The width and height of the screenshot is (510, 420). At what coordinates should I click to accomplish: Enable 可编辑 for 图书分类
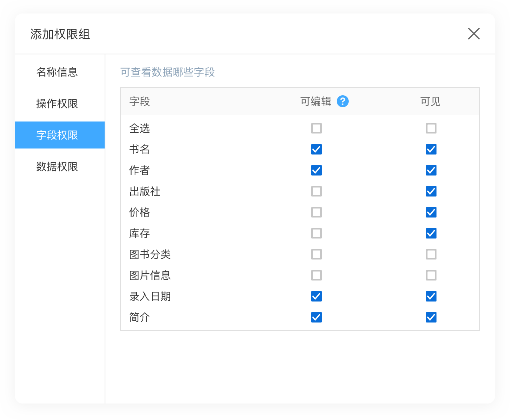point(316,254)
